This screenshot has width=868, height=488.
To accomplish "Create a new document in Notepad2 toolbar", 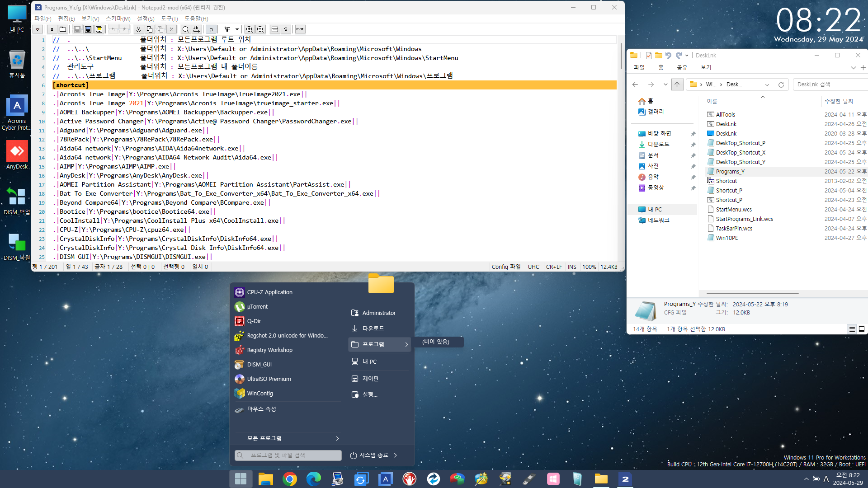I will click(52, 29).
